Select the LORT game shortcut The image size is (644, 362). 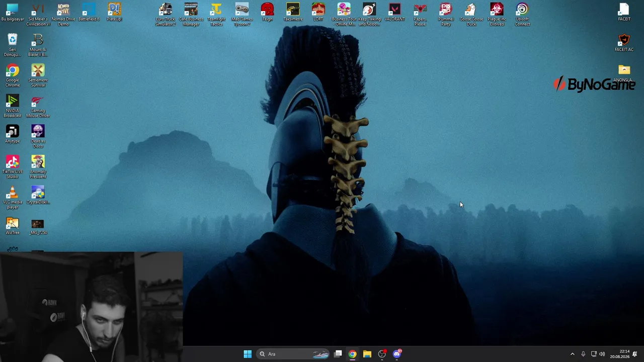click(x=318, y=13)
